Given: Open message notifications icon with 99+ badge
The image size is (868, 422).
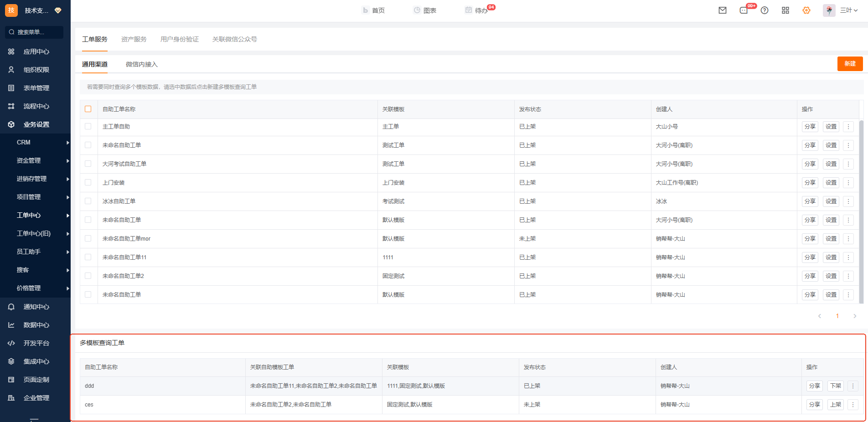Looking at the screenshot, I should tap(744, 10).
